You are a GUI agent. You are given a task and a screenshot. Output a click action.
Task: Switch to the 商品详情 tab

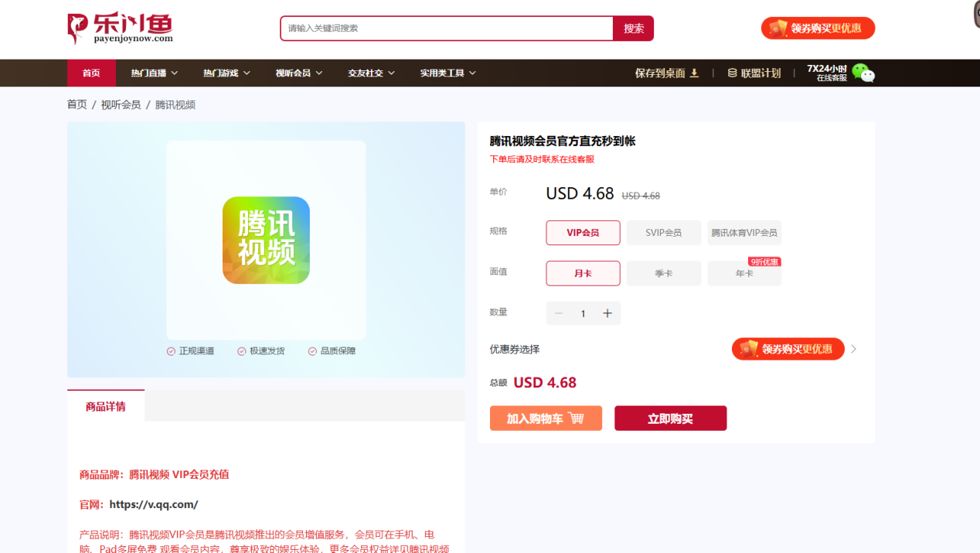106,406
